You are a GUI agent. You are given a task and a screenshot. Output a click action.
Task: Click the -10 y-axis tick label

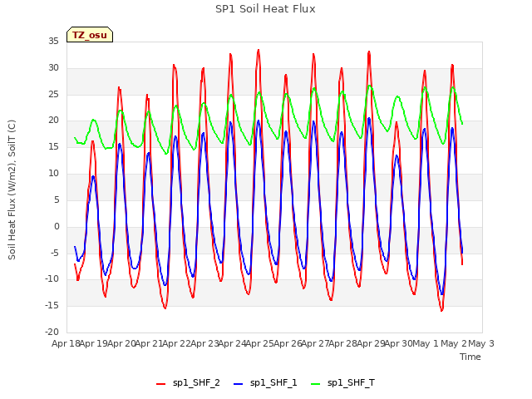click(x=52, y=279)
